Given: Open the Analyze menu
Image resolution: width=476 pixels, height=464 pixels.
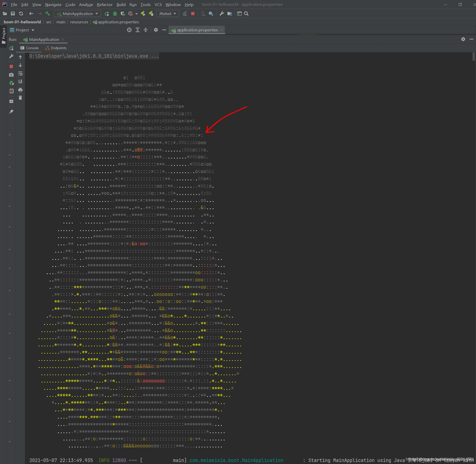Looking at the screenshot, I should (86, 5).
